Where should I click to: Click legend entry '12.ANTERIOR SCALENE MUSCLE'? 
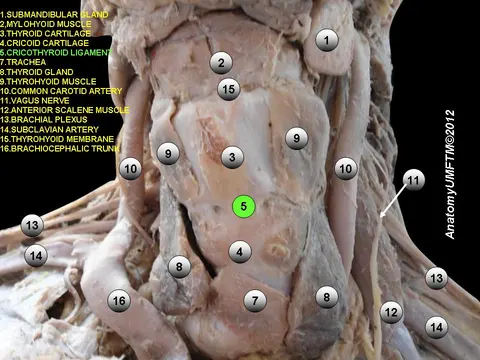coord(65,110)
